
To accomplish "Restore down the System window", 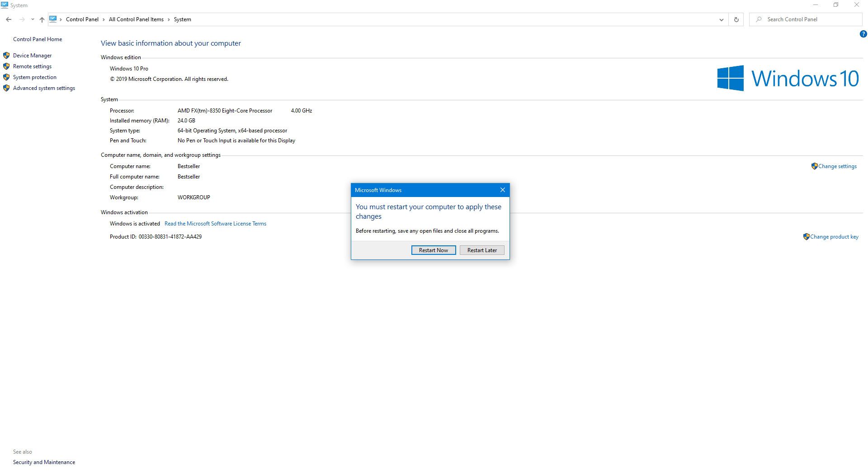I will coord(836,5).
